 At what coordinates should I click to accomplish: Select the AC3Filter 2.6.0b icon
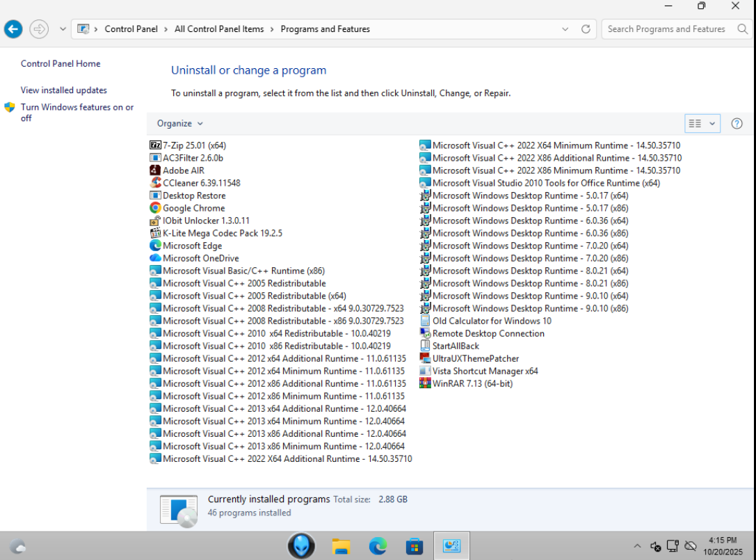pyautogui.click(x=155, y=158)
